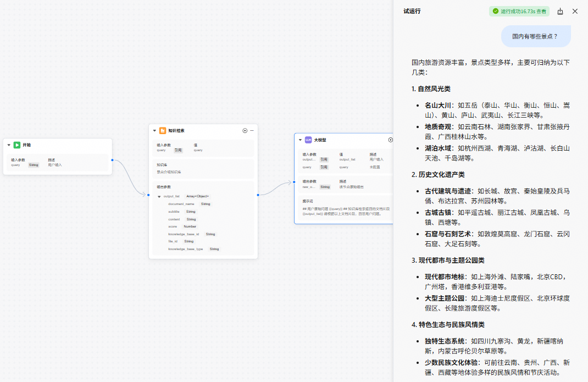Collapse the 大模型 node
This screenshot has height=382, width=588.
click(300, 140)
